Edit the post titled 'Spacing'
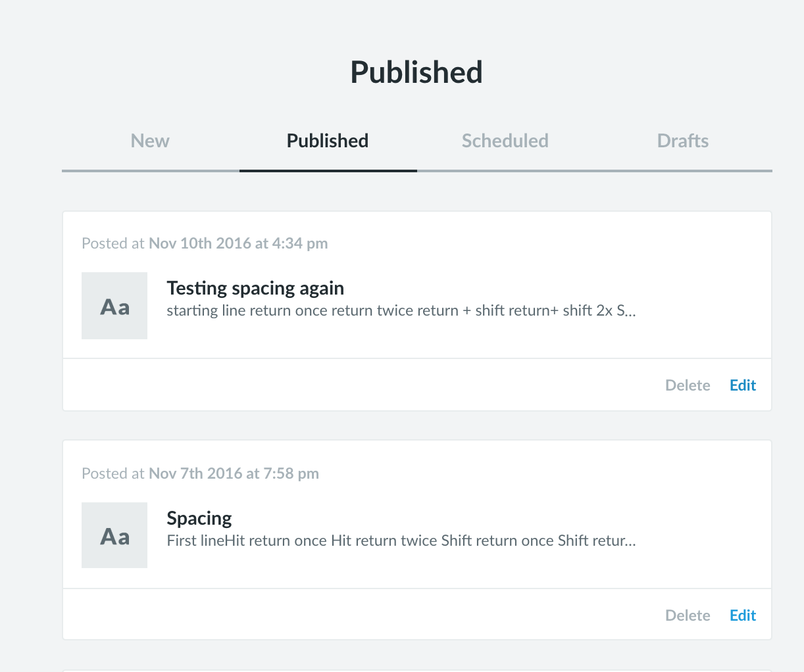 [x=743, y=615]
